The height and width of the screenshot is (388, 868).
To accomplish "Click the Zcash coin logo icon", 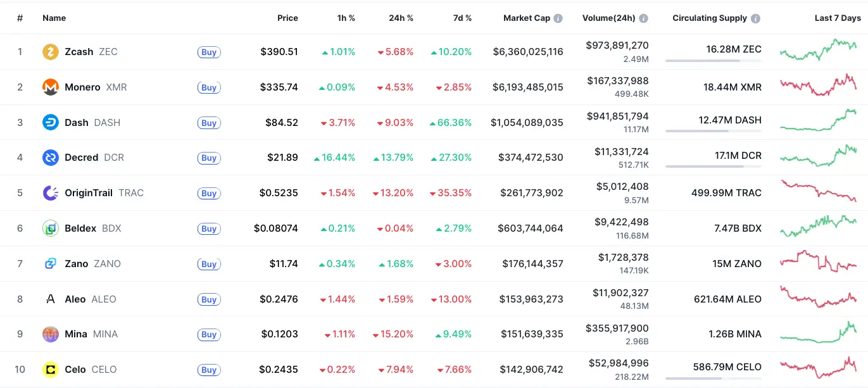I will (x=51, y=52).
